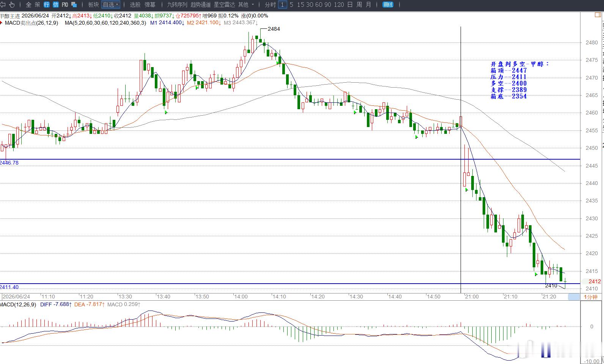This screenshot has height=364, width=604.
Task: Apply the 趋势通道 indicator
Action: [201, 5]
